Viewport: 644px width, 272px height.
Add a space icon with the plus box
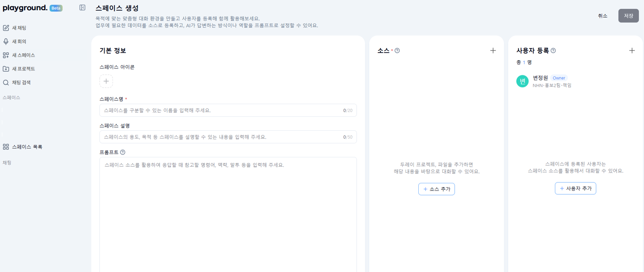coord(106,81)
